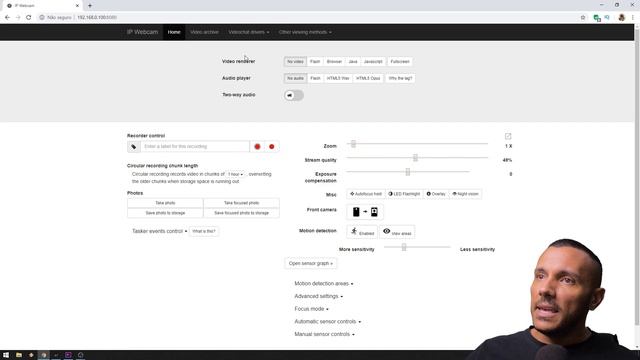Expand Focus mode section
The width and height of the screenshot is (640, 360).
[311, 309]
